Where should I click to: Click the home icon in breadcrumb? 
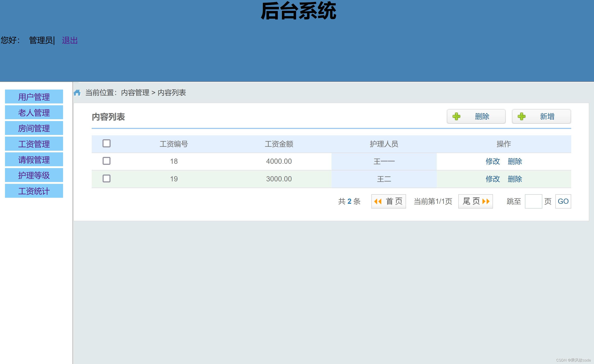77,92
